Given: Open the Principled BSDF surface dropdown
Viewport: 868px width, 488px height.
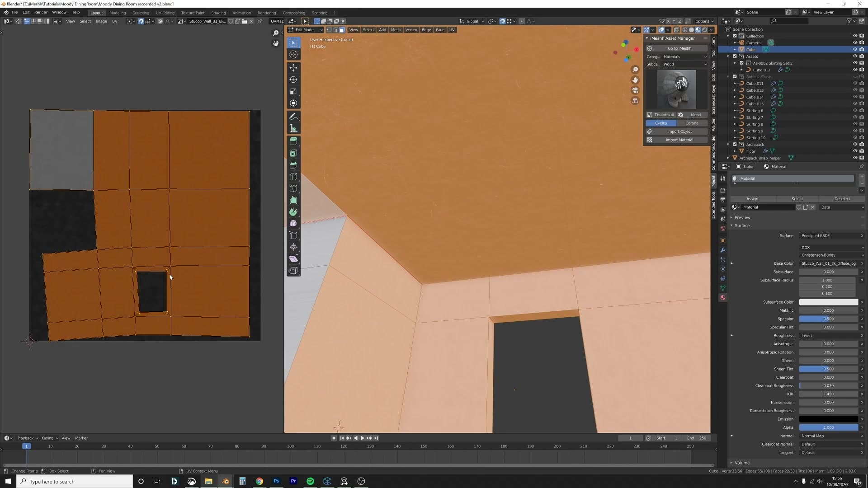Looking at the screenshot, I should coord(831,235).
